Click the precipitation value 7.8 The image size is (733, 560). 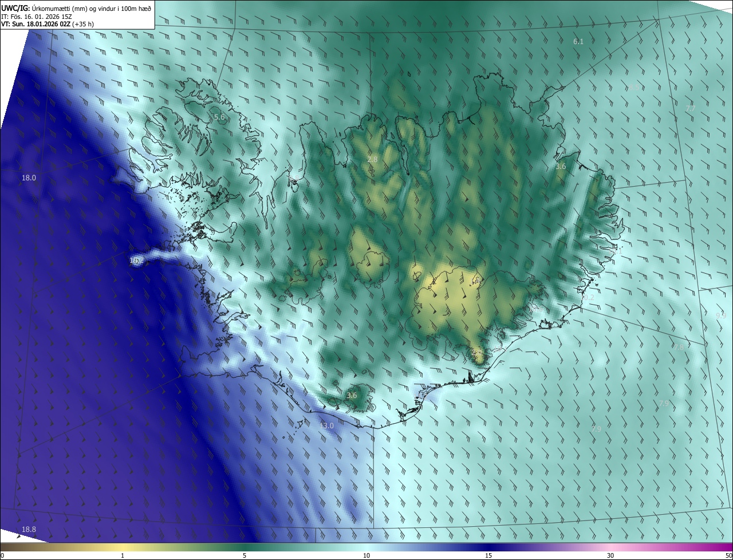click(679, 348)
